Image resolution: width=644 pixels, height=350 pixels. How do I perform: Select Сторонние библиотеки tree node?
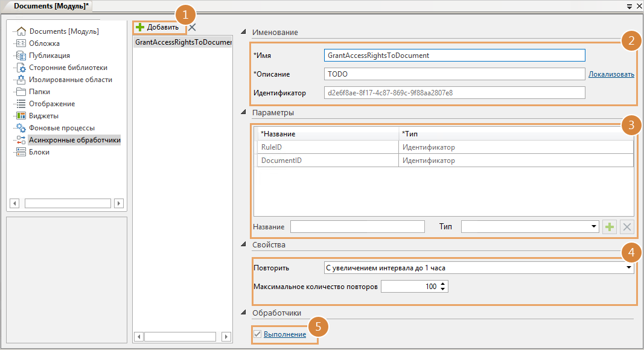pyautogui.click(x=68, y=68)
